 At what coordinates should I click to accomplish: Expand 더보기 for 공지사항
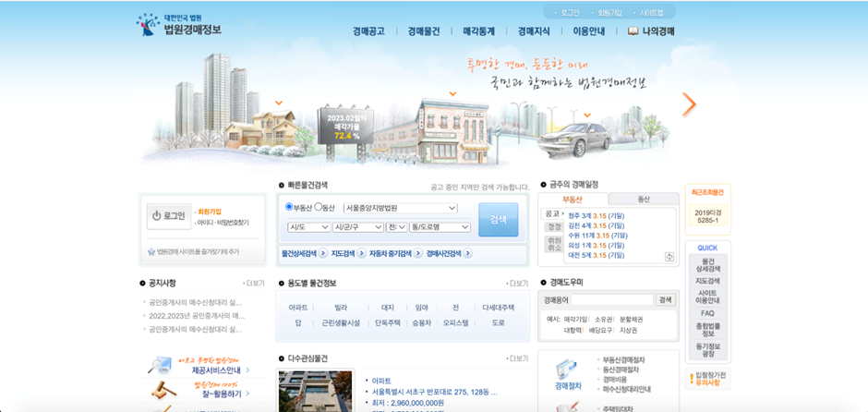[x=254, y=284]
